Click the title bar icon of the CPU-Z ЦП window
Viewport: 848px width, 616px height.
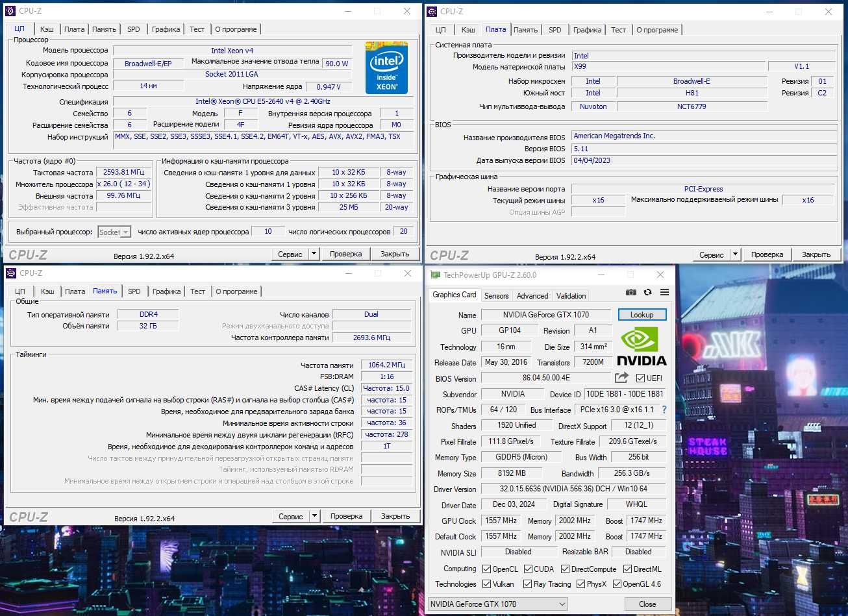point(10,10)
